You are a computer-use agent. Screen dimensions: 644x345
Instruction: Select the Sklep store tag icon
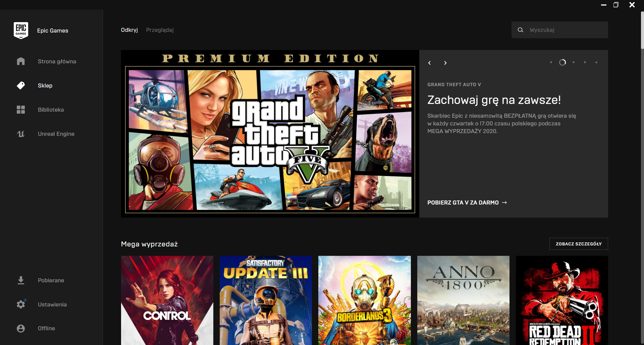[x=21, y=85]
